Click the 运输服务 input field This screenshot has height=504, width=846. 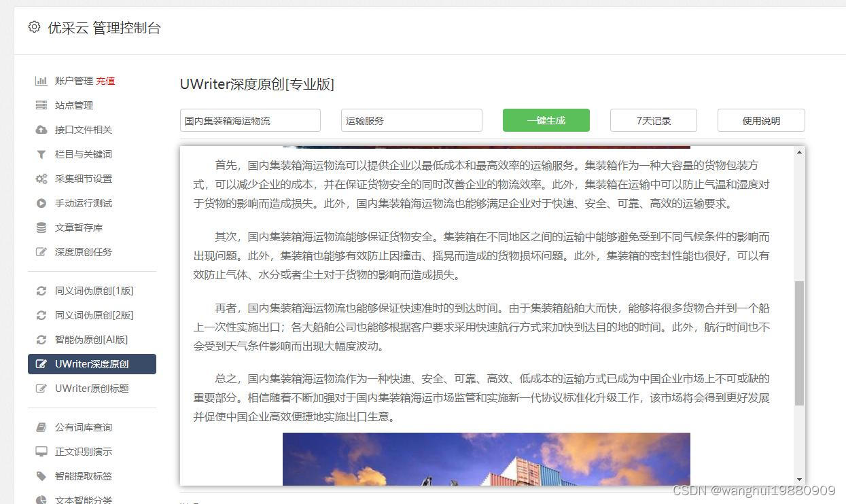(x=410, y=120)
